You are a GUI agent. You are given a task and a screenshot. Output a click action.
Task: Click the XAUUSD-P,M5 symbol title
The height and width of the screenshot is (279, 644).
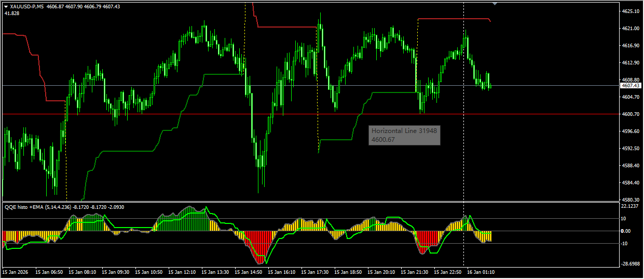[26, 6]
